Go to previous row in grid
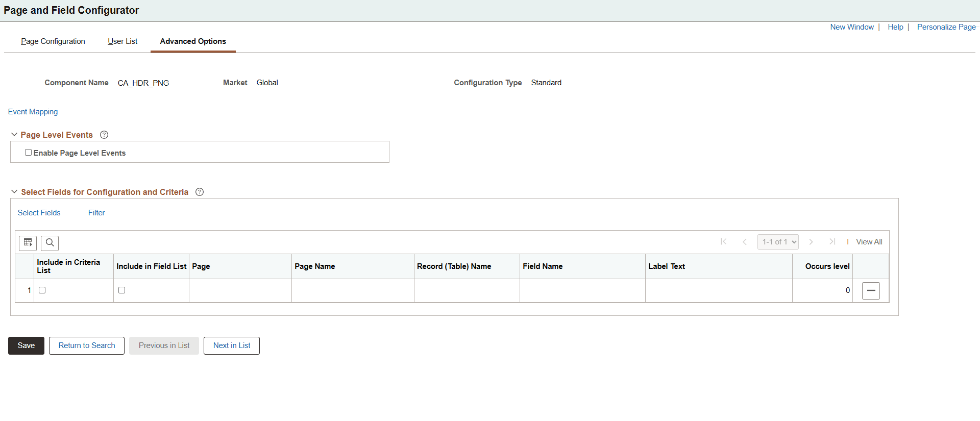Viewport: 980px width, 421px height. [x=745, y=242]
